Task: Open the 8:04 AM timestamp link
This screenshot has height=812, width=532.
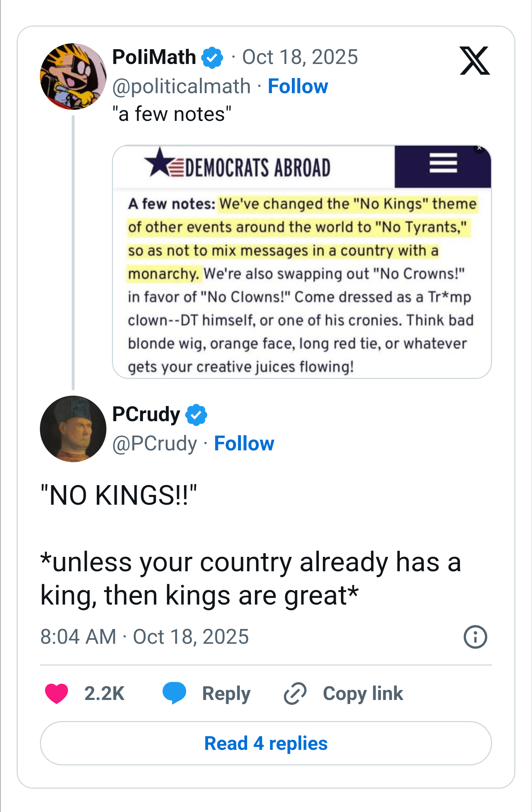Action: (x=144, y=637)
